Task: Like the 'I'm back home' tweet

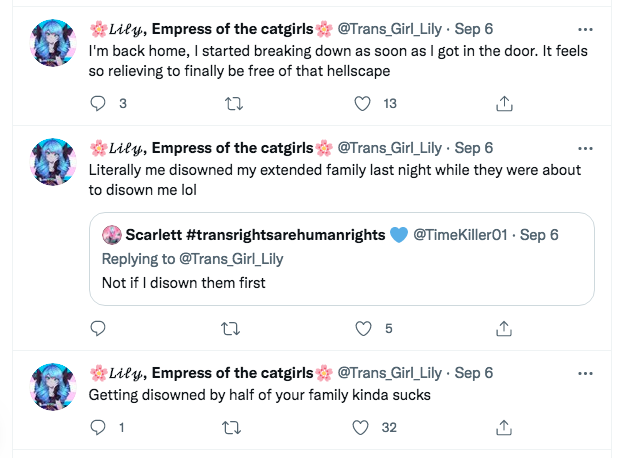Action: point(362,104)
